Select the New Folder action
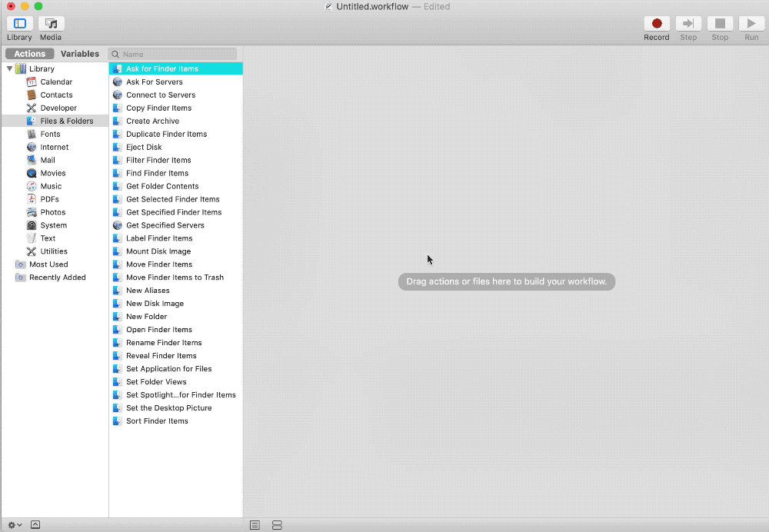 pos(176,317)
